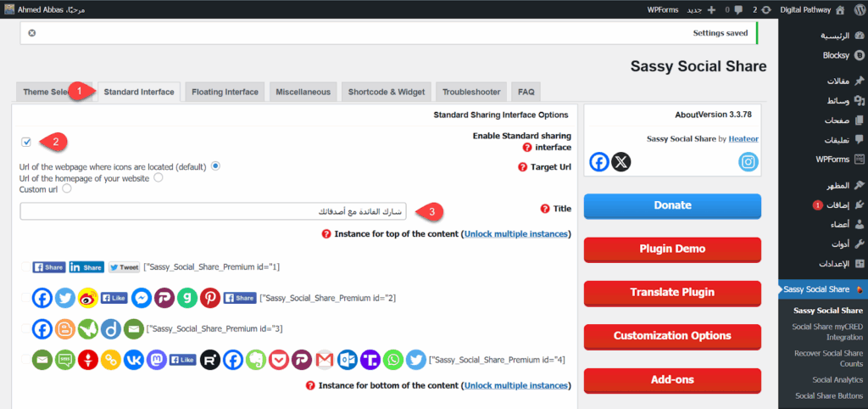
Task: Click Facebook icon in the About panel
Action: (x=599, y=162)
